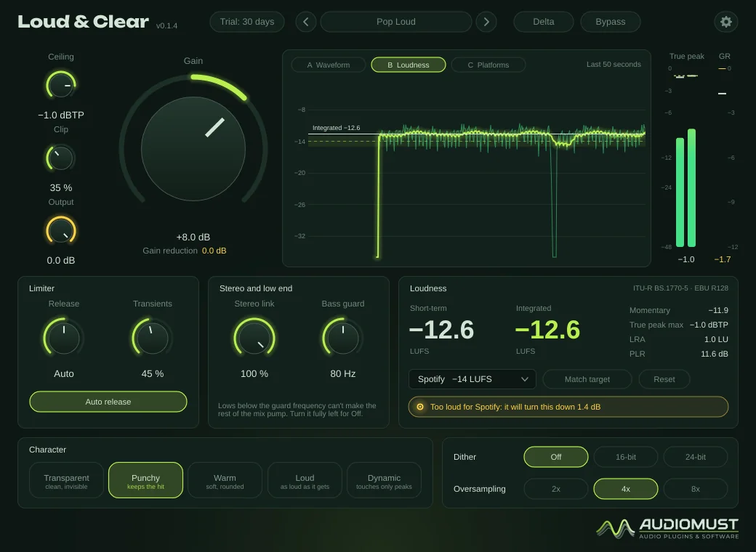Select the Loud character mode

305,480
